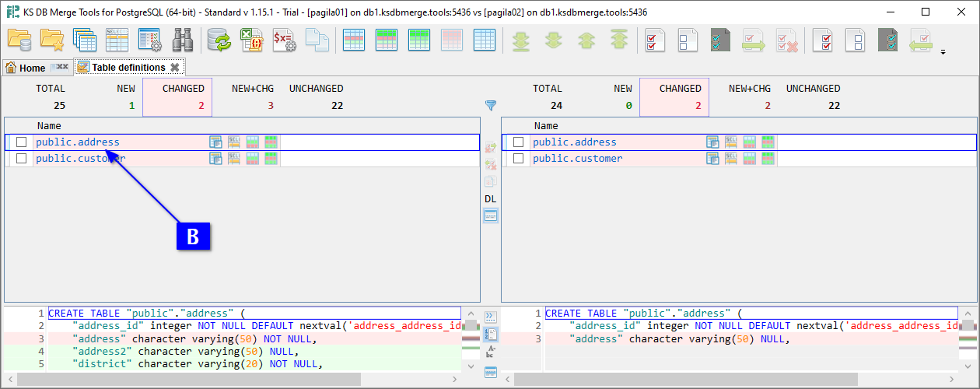Viewport: 980px width, 389px height.
Task: Click left UNCHANGED counter filter
Action: (x=316, y=97)
